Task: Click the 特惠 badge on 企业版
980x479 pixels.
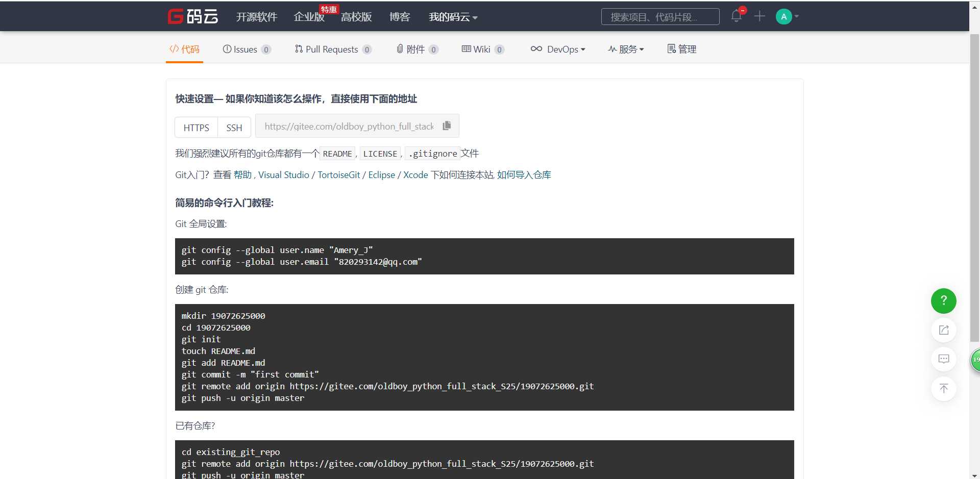Action: pyautogui.click(x=329, y=9)
